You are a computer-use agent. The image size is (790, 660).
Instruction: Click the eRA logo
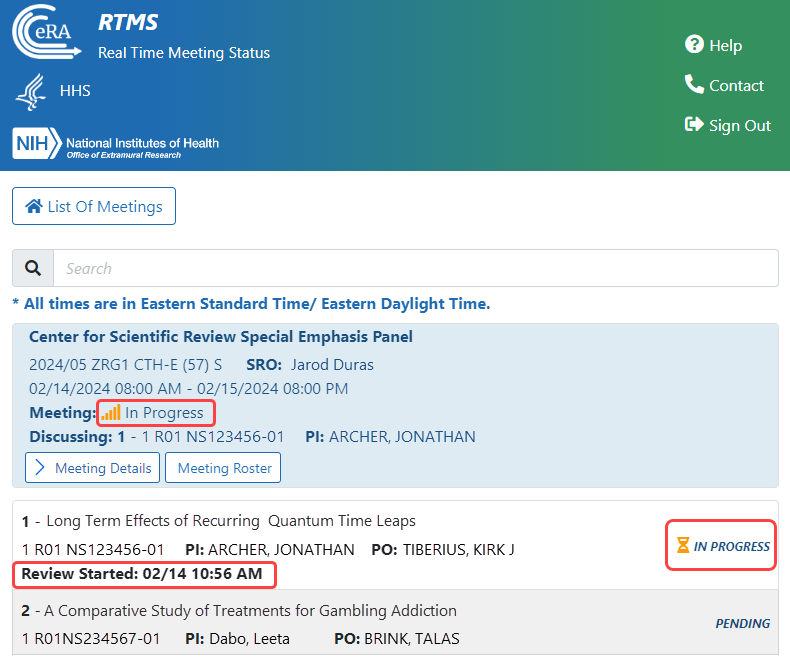click(46, 32)
